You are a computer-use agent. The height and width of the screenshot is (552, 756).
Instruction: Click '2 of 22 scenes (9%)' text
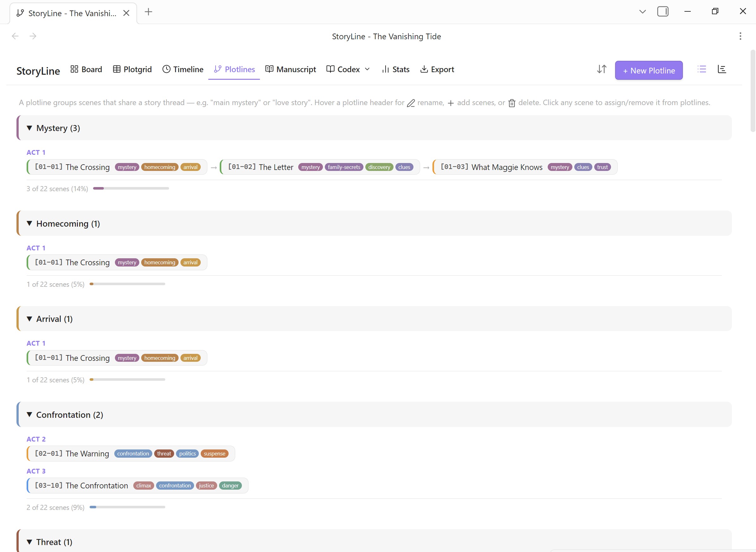click(55, 507)
